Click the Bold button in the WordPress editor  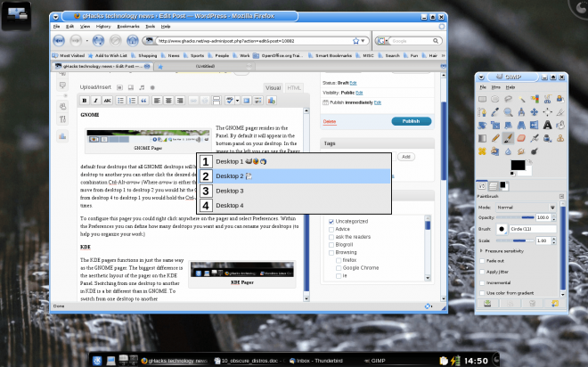tap(85, 101)
